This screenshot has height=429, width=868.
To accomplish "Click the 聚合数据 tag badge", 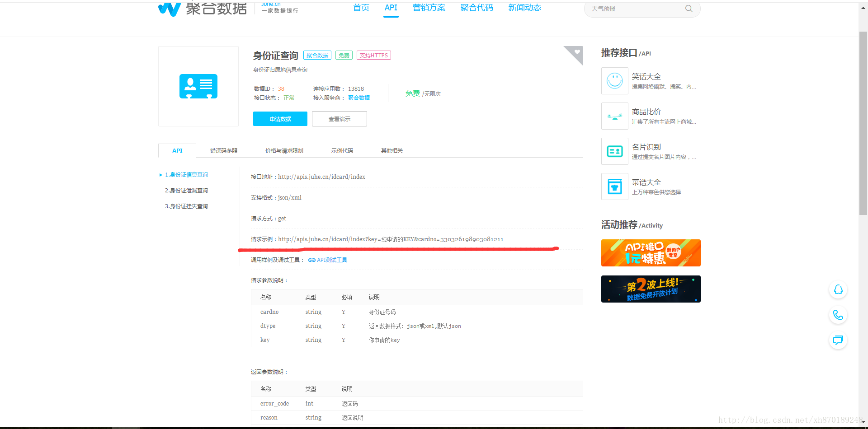I will point(317,55).
